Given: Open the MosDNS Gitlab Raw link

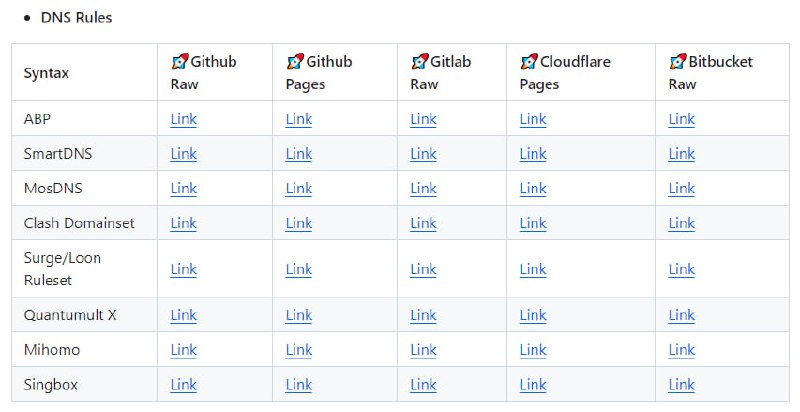Looking at the screenshot, I should 423,188.
